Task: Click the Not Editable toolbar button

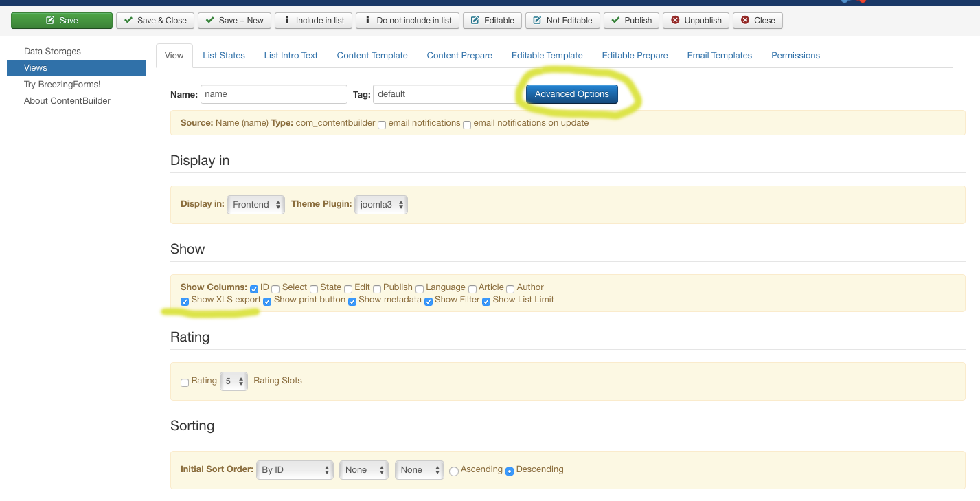Action: (563, 21)
